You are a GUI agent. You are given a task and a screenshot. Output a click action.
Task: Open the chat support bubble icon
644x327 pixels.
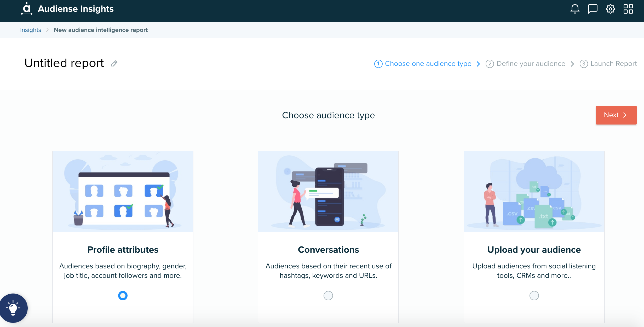click(593, 9)
